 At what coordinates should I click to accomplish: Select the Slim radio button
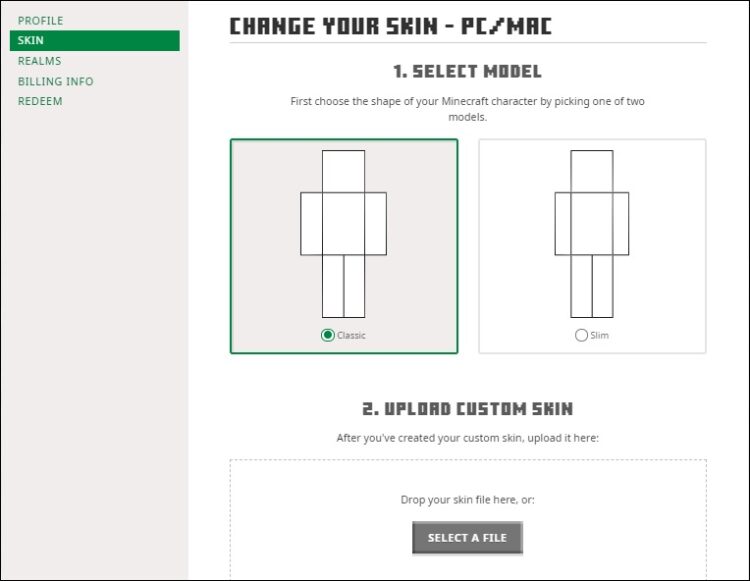pyautogui.click(x=581, y=335)
